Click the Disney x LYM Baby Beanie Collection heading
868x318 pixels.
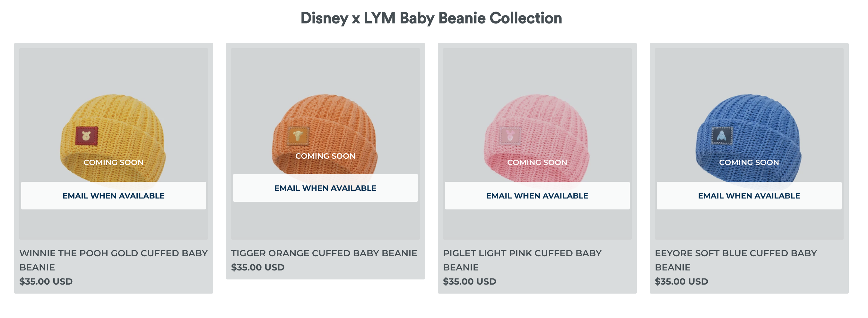click(x=431, y=18)
